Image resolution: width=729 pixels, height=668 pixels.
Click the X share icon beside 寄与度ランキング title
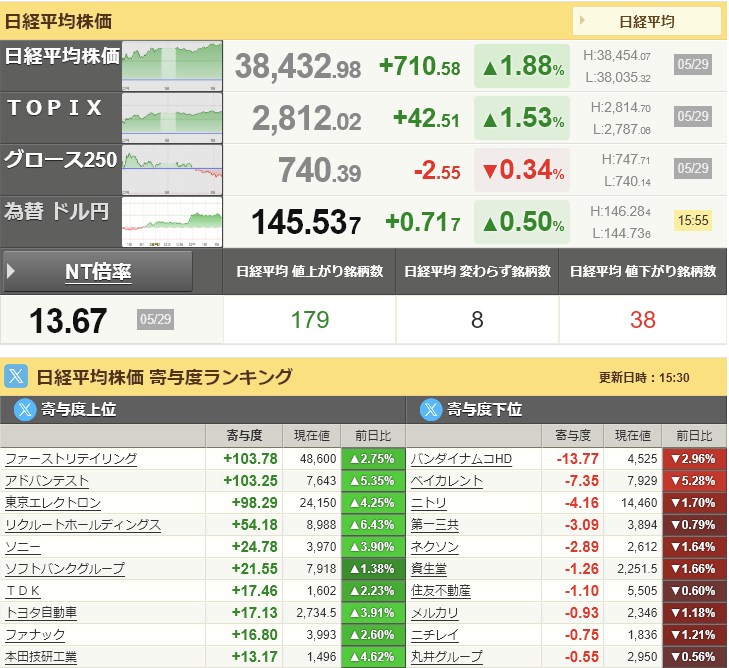click(x=16, y=376)
